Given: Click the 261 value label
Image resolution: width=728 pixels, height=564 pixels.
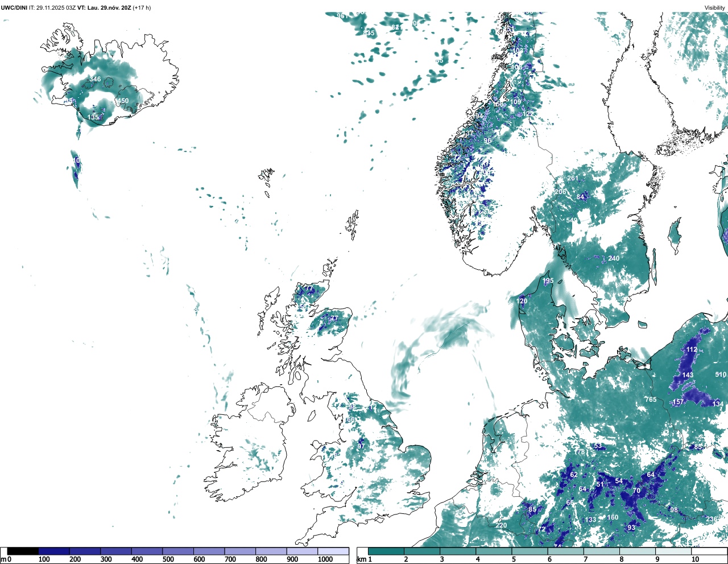Looking at the screenshot, I should pos(572,178).
